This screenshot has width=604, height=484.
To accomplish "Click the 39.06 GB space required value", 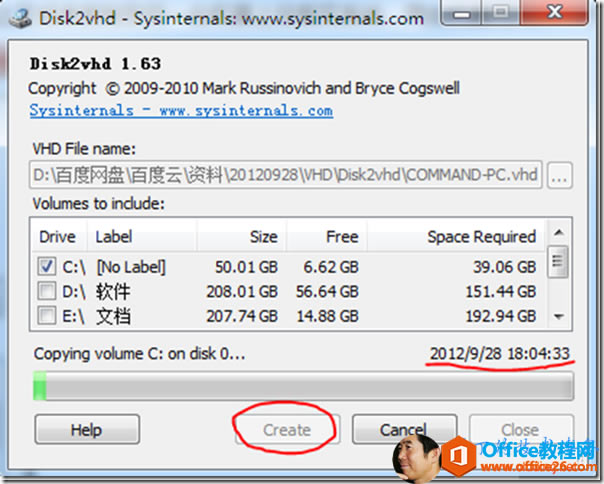I will (x=505, y=267).
